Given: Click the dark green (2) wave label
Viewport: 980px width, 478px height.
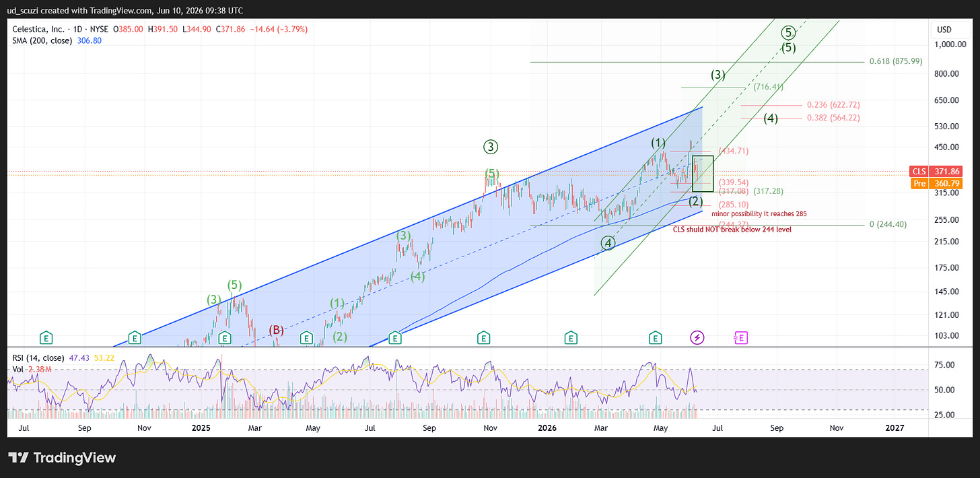Looking at the screenshot, I should (x=695, y=201).
